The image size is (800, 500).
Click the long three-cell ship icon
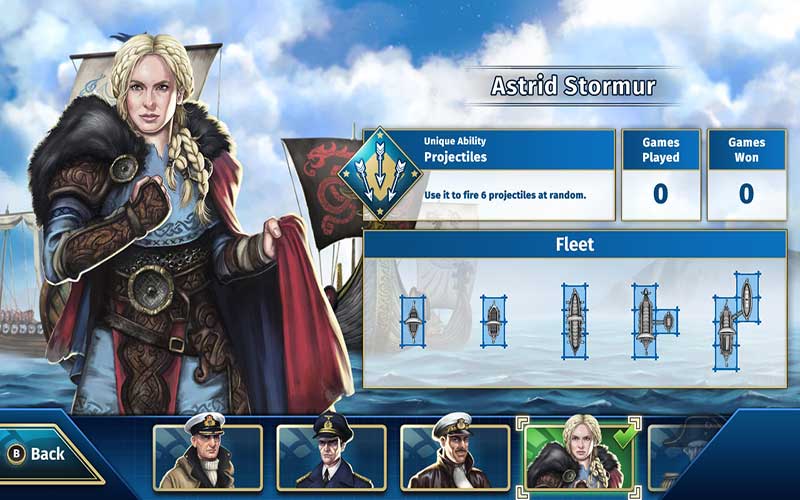[x=575, y=321]
